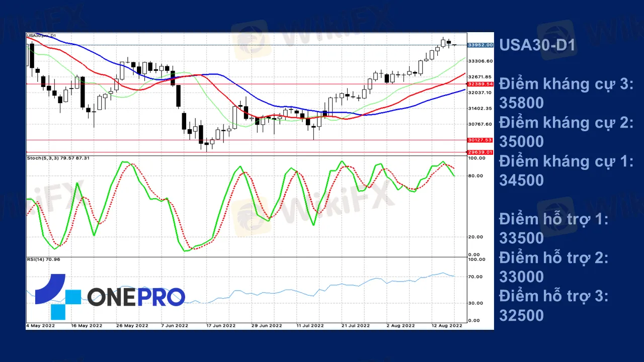Image resolution: width=644 pixels, height=362 pixels.
Task: Click the 12 Aug 2022 date marker
Action: tap(447, 326)
